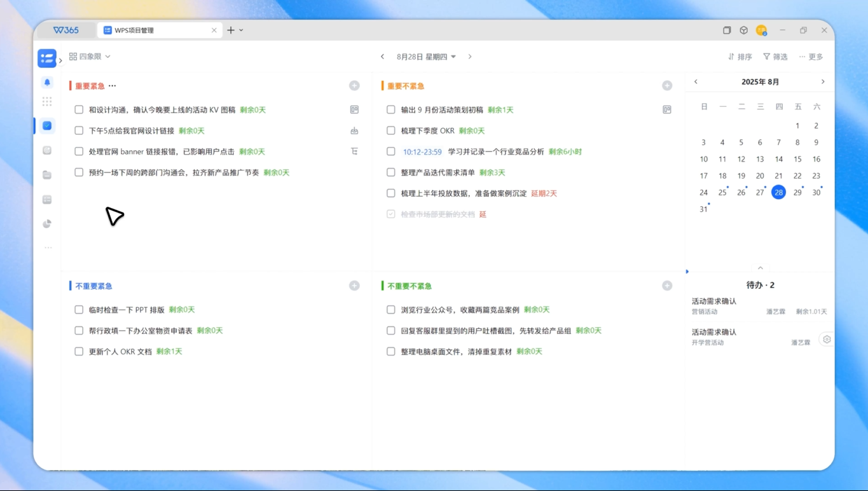This screenshot has width=868, height=491.
Task: Check off the 下午5点给我官网设计链接 task
Action: pos(79,130)
